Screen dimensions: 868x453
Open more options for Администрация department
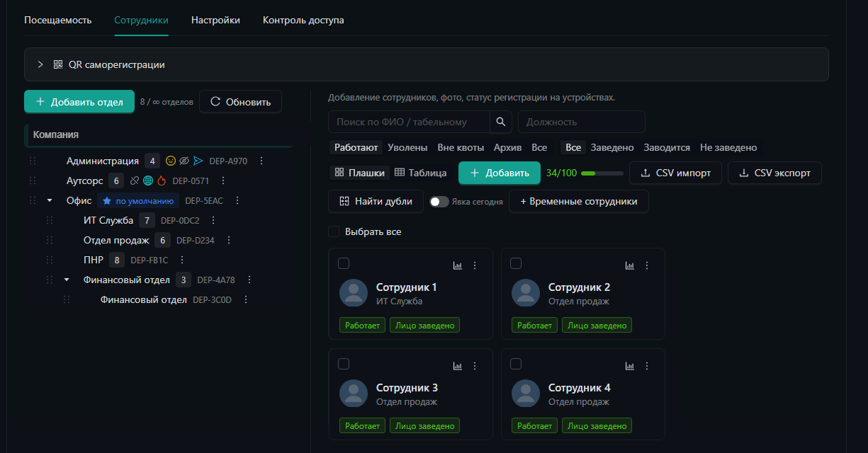tap(261, 161)
